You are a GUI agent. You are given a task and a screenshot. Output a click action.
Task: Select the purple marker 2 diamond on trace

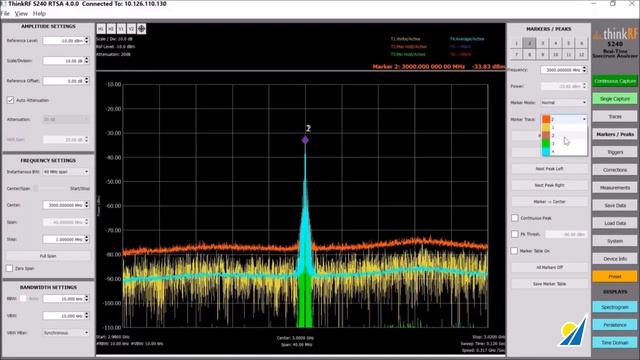click(x=305, y=140)
